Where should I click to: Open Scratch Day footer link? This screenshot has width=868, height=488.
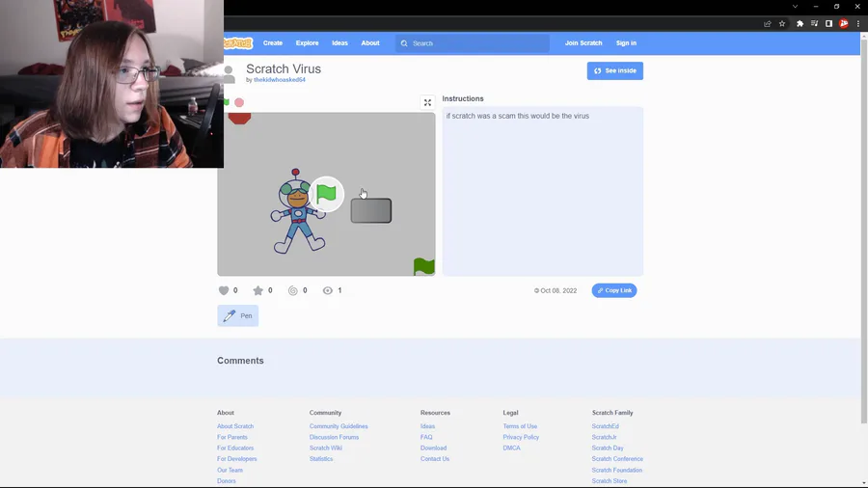[x=608, y=448]
